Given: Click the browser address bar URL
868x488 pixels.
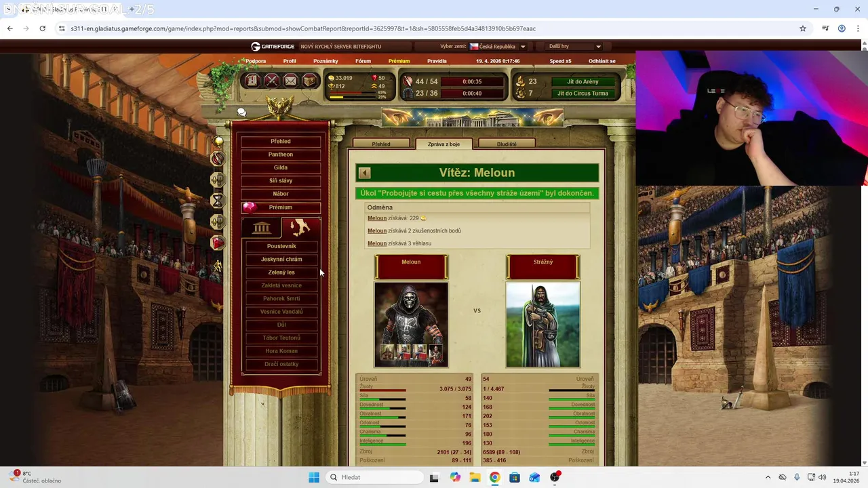Looking at the screenshot, I should 303,28.
